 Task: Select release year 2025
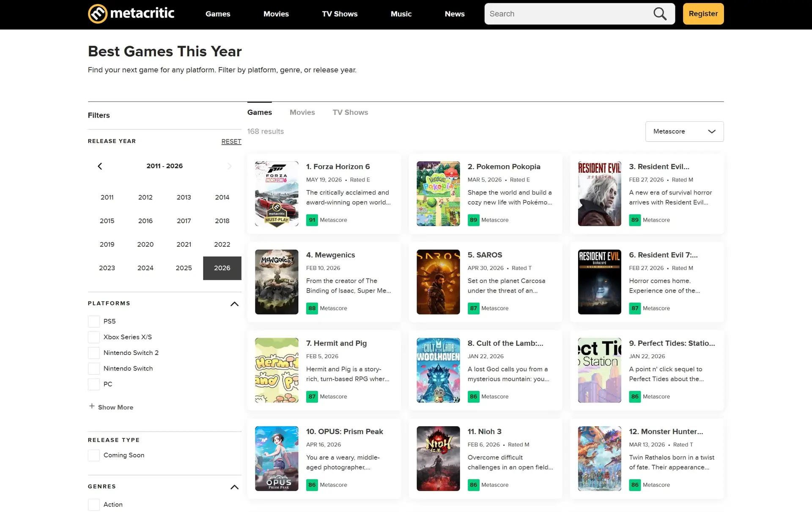(x=184, y=268)
